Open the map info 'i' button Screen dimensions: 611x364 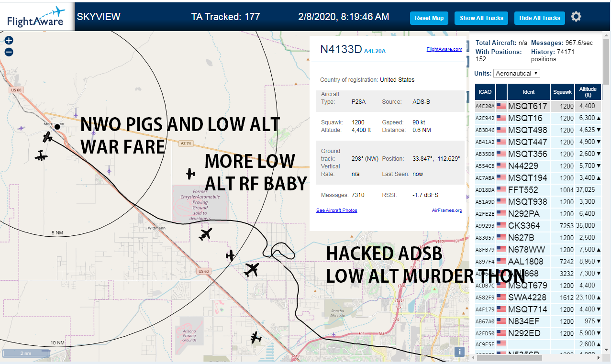click(x=459, y=352)
